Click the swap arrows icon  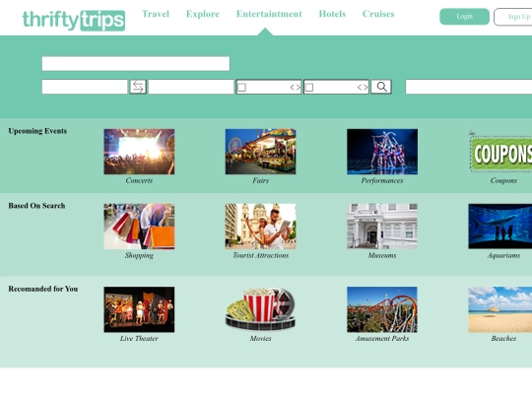click(x=138, y=87)
